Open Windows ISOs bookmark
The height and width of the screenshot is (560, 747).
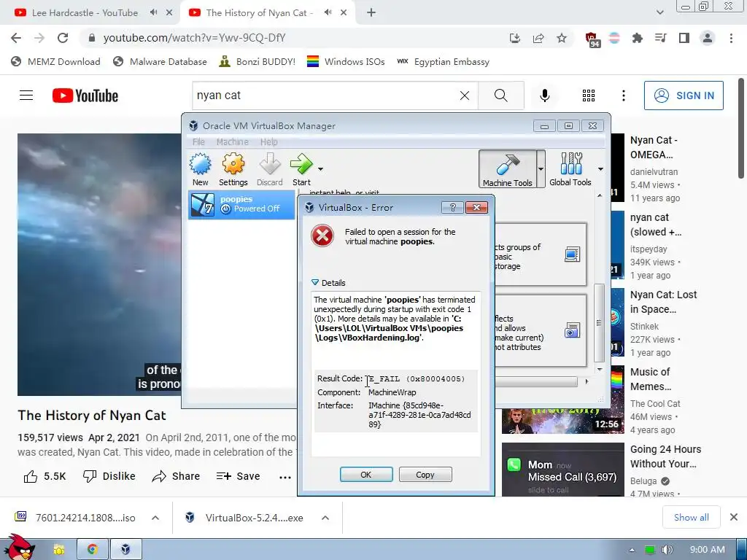[345, 61]
